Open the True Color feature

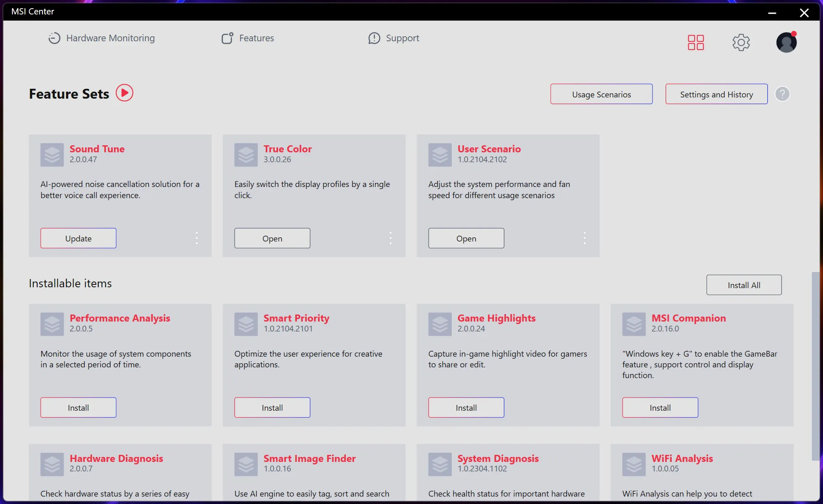point(272,238)
